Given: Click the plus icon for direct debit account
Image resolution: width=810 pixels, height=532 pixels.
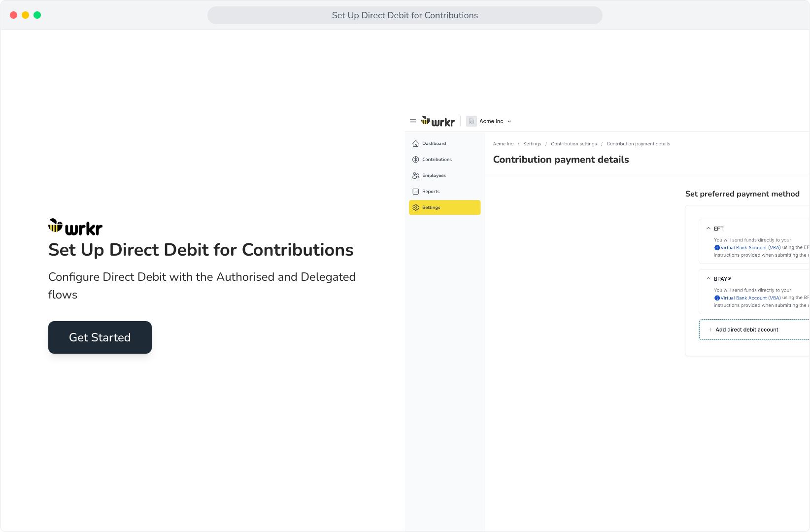Looking at the screenshot, I should [710, 330].
